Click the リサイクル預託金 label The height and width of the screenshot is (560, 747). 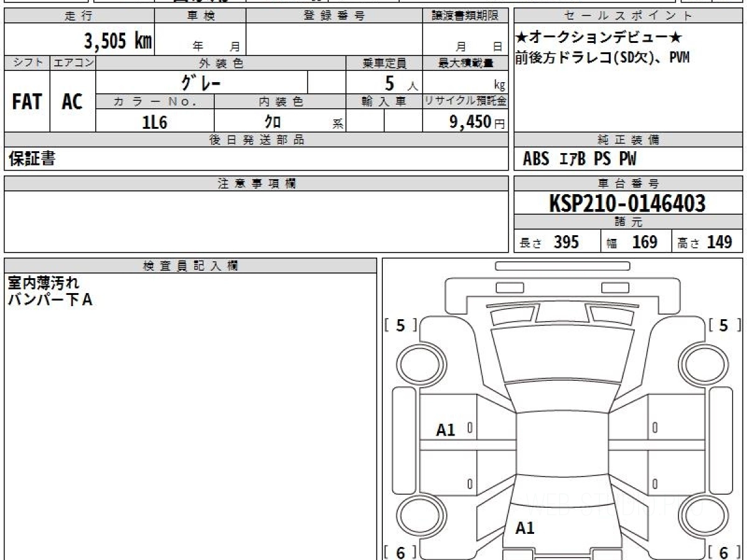465,101
